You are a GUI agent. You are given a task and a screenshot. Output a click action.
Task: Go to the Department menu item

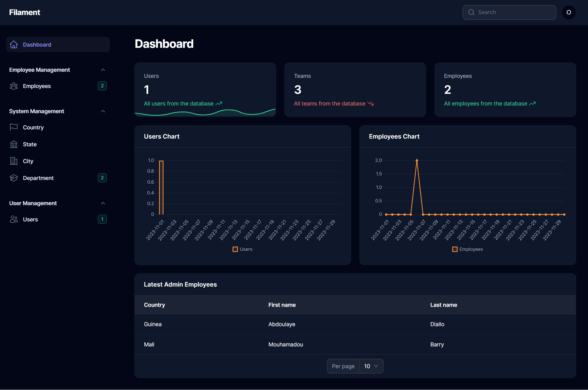[38, 178]
